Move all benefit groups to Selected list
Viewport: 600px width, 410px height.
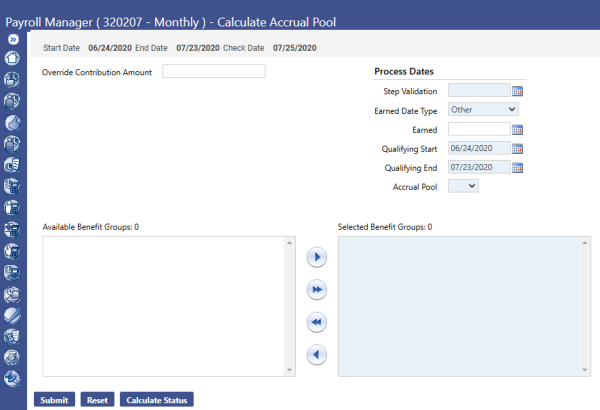tap(317, 289)
